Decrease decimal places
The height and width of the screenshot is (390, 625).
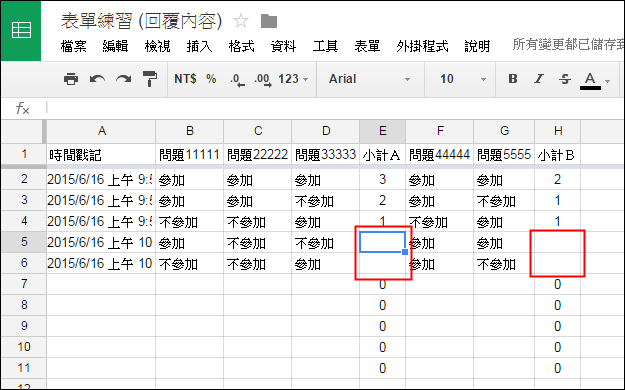(x=237, y=79)
